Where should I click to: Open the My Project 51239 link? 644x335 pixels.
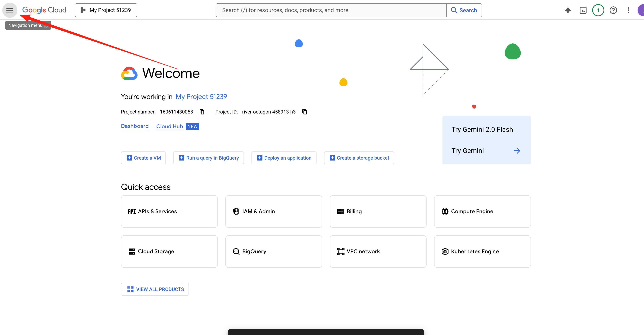coord(201,97)
